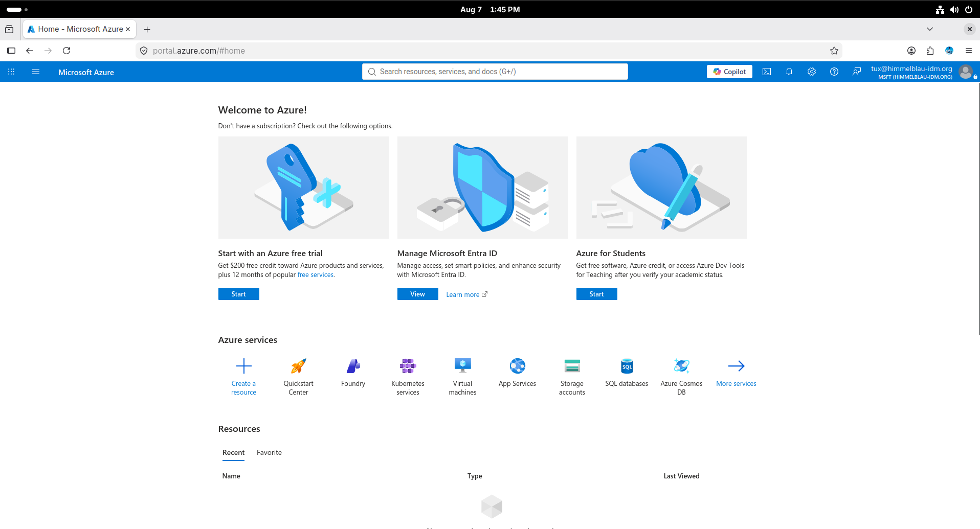Image resolution: width=980 pixels, height=529 pixels.
Task: Open the browser application menu
Action: pos(969,51)
